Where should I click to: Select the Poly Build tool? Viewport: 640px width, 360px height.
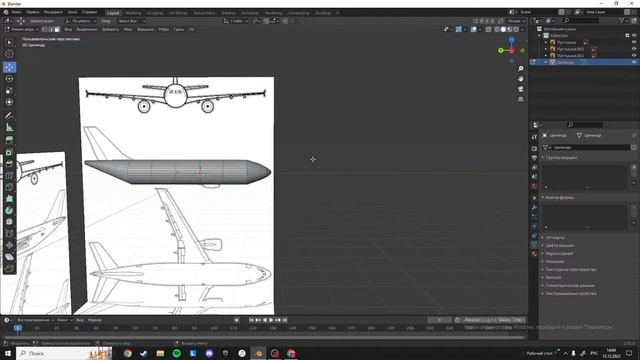(9, 199)
